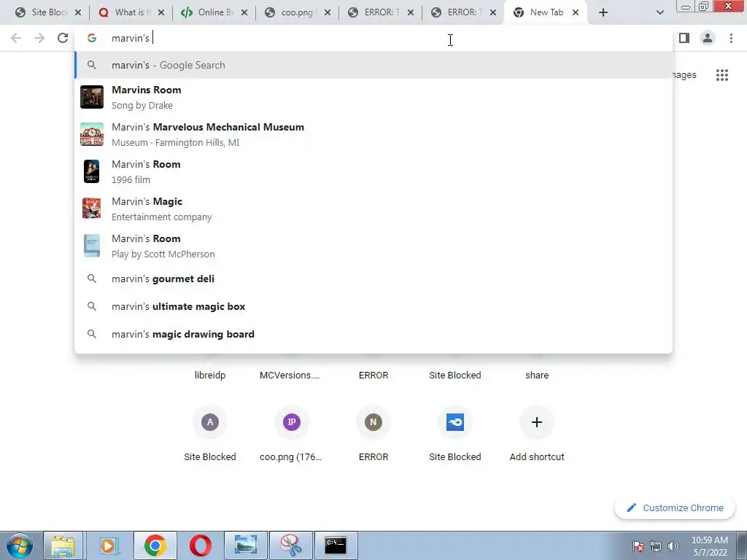
Task: Select marvin's gourmet deli suggestion
Action: pos(373,279)
